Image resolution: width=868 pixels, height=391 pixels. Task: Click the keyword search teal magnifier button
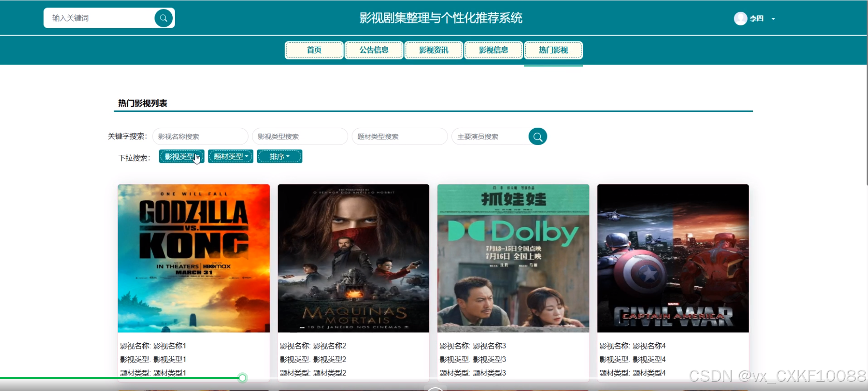point(537,137)
